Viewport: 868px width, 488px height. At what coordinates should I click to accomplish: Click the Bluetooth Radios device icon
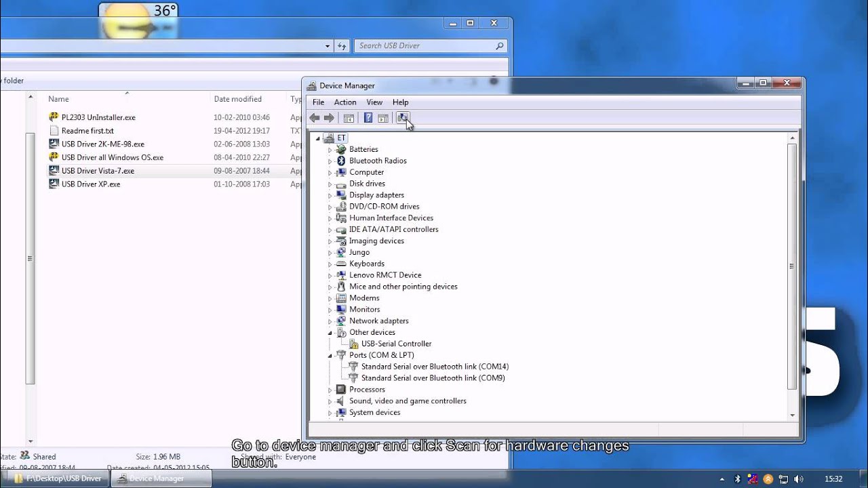341,161
